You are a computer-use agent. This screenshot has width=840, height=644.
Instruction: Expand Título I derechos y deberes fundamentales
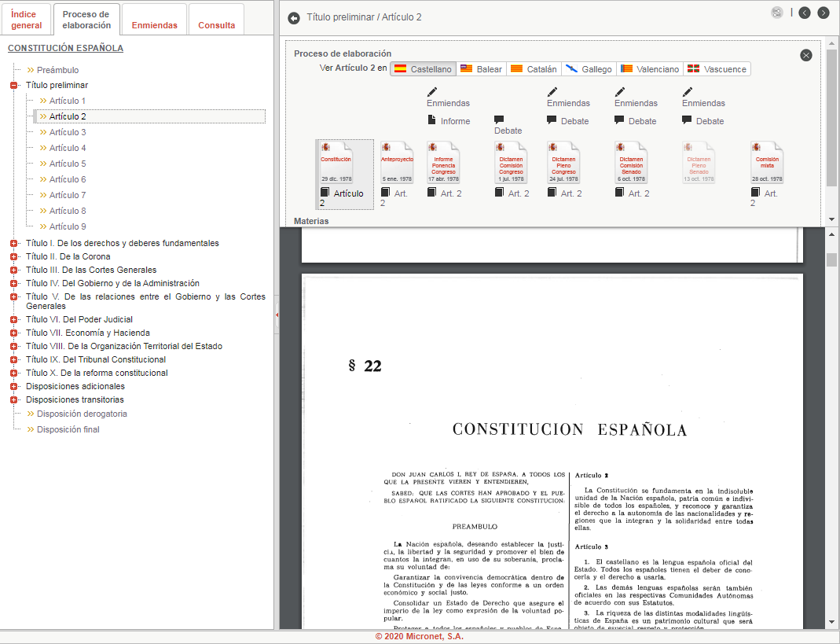point(14,244)
